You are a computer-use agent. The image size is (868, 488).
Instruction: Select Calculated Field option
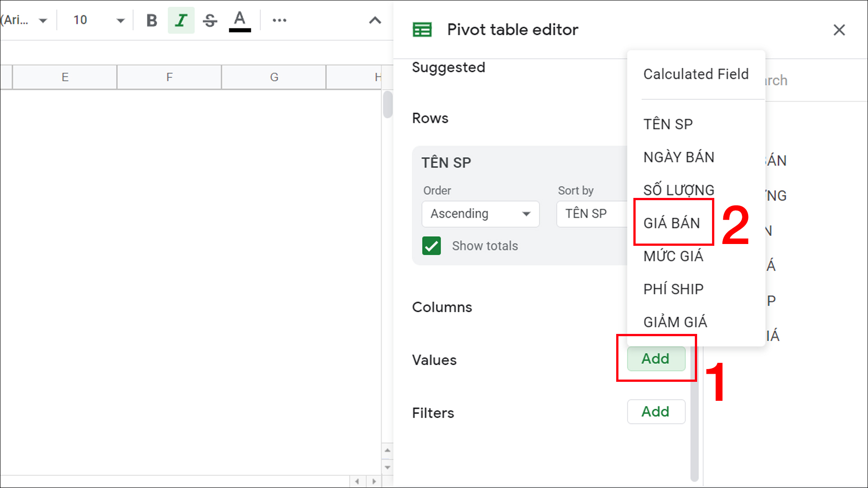pos(695,73)
